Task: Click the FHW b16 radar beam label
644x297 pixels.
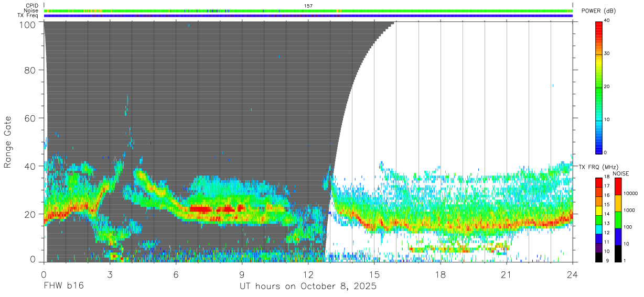Action: (x=63, y=286)
